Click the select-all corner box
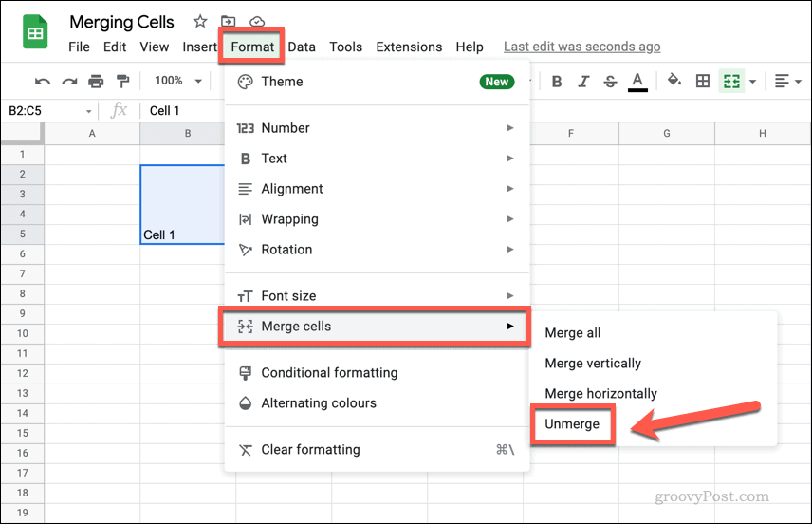812x524 pixels. coord(22,133)
